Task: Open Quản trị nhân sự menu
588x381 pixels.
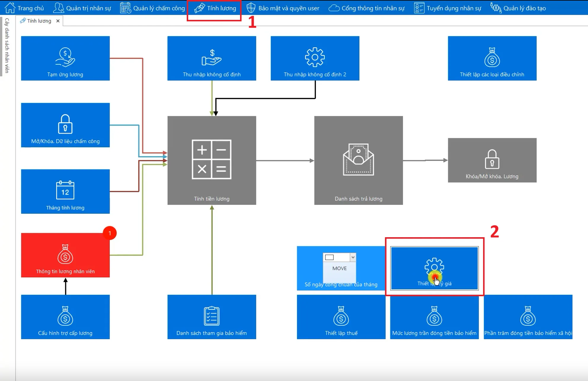Action: coord(82,8)
